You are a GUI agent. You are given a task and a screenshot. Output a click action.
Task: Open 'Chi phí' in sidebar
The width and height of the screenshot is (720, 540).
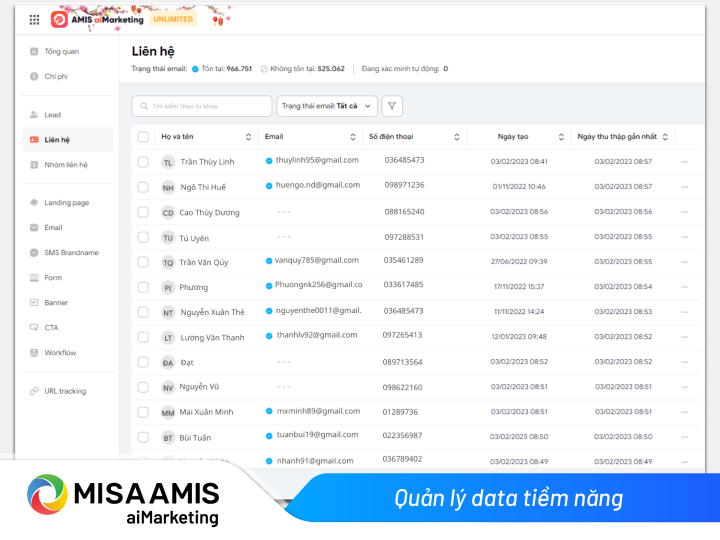tap(67, 76)
